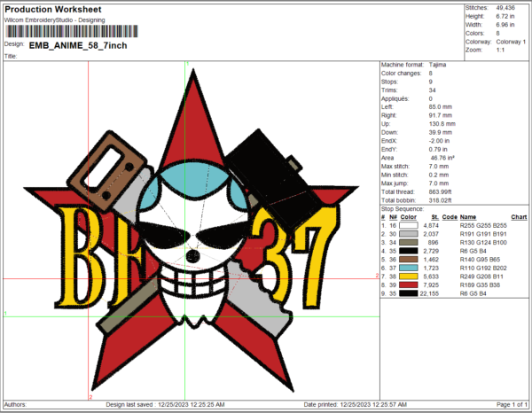Click the Color column header
532x413 pixels.
click(x=408, y=217)
